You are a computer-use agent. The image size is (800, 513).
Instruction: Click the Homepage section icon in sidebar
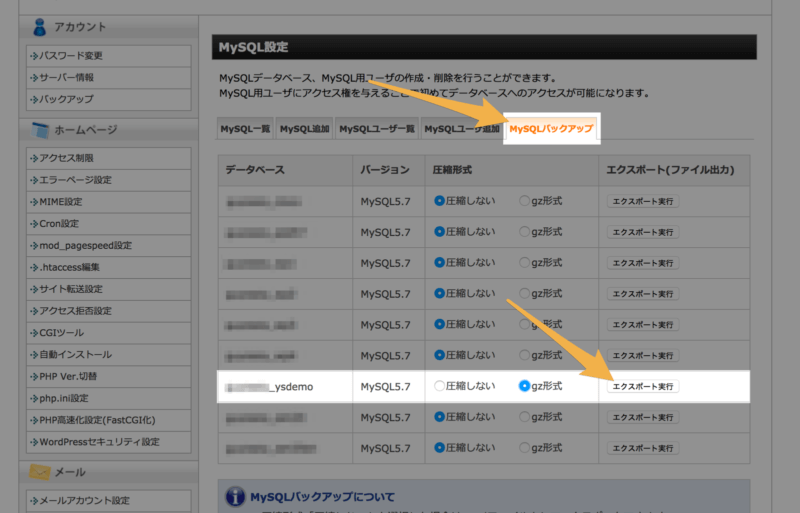[x=41, y=130]
